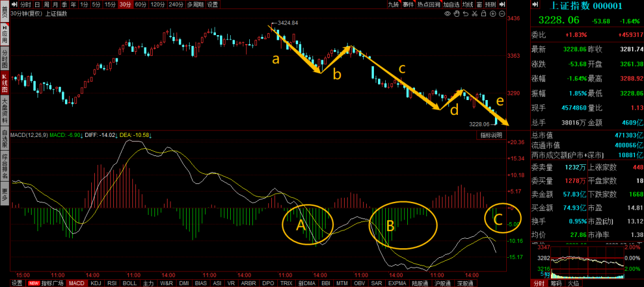Click the 加自选 add to watchlist button
Screen dimensions: 644x287
(x=451, y=4)
